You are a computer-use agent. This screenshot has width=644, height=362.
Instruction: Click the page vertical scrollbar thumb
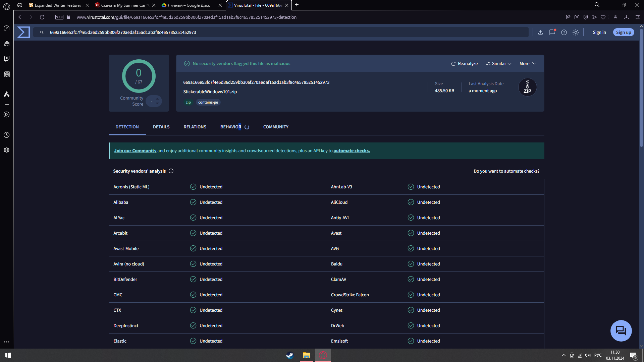click(641, 87)
